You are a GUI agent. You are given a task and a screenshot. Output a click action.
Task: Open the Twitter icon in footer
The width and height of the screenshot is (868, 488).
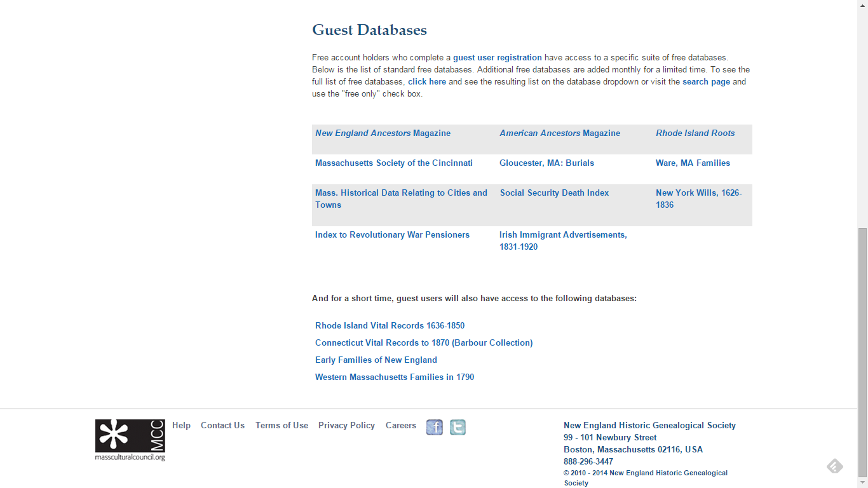coord(458,428)
